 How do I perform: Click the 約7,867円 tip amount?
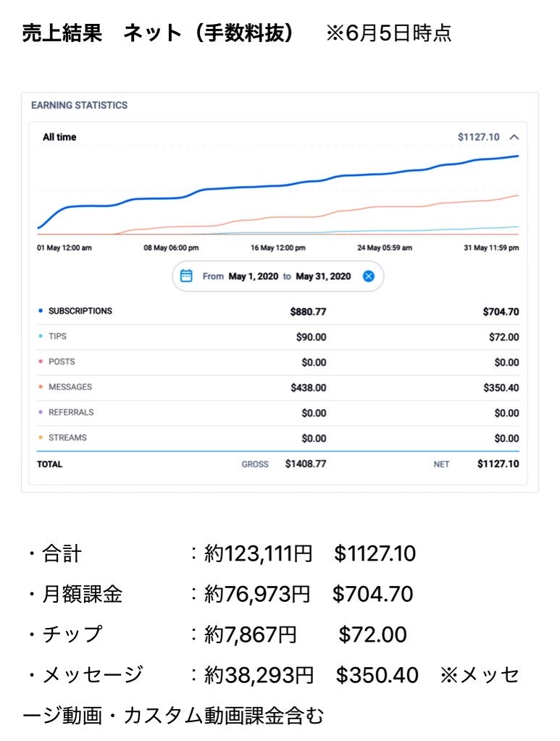tap(251, 635)
